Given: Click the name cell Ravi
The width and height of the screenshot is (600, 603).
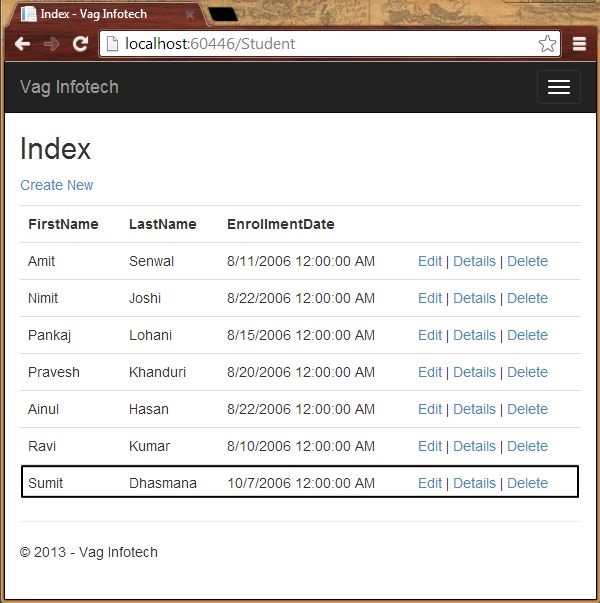Looking at the screenshot, I should 42,446.
